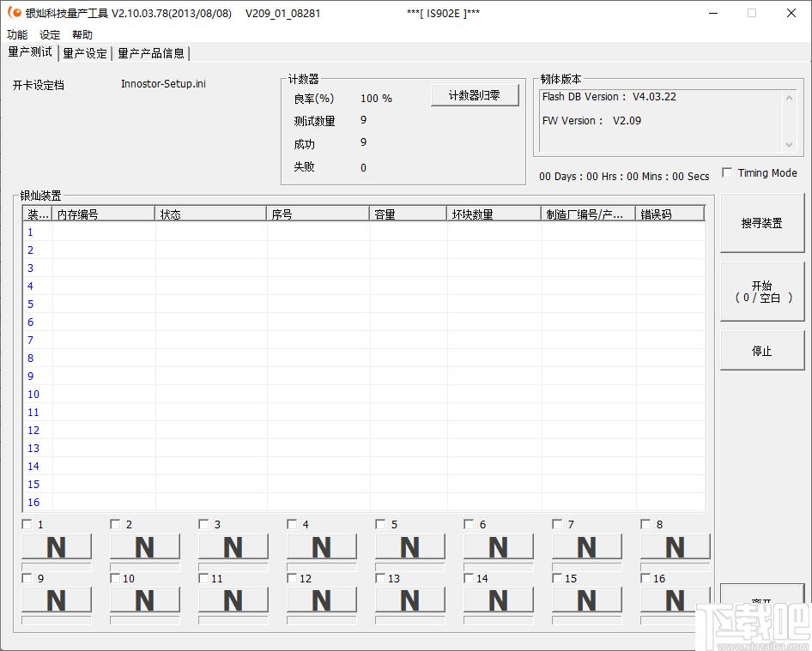Tick checkbox for port 6

click(x=469, y=524)
